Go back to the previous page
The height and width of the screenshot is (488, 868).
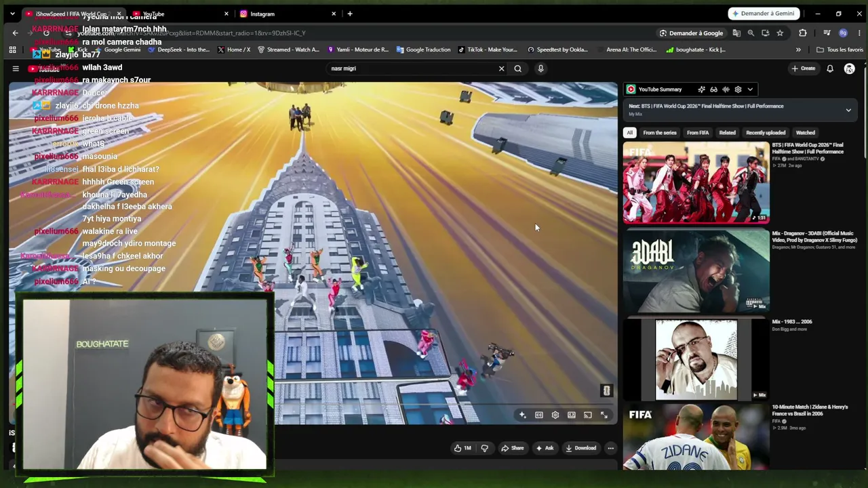[x=16, y=33]
